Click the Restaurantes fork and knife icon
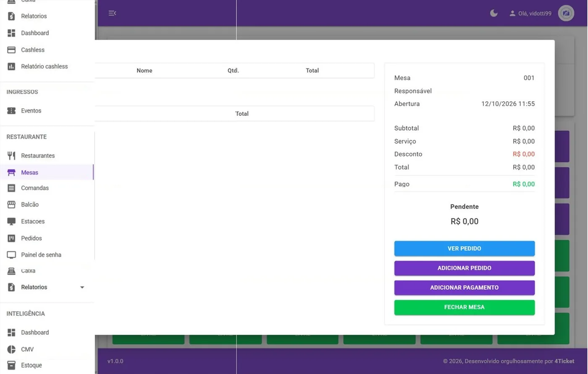Image resolution: width=588 pixels, height=374 pixels. tap(11, 156)
